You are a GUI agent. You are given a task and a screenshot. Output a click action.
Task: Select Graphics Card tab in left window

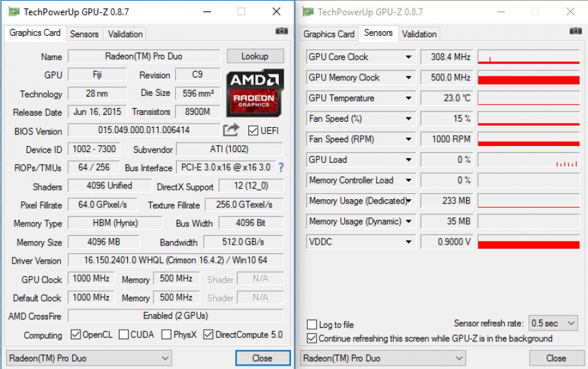(35, 33)
